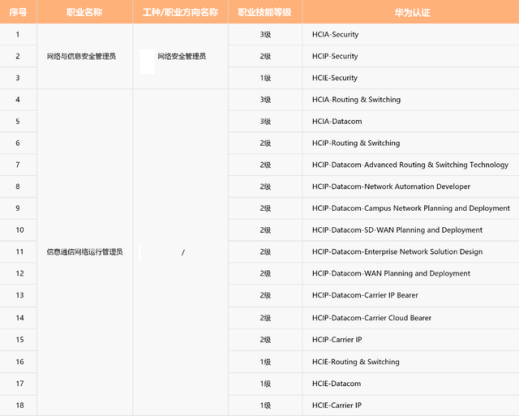Viewport: 520px width, 417px height.
Task: Select the 1级 level for HCIE-Carrier IP
Action: (265, 405)
